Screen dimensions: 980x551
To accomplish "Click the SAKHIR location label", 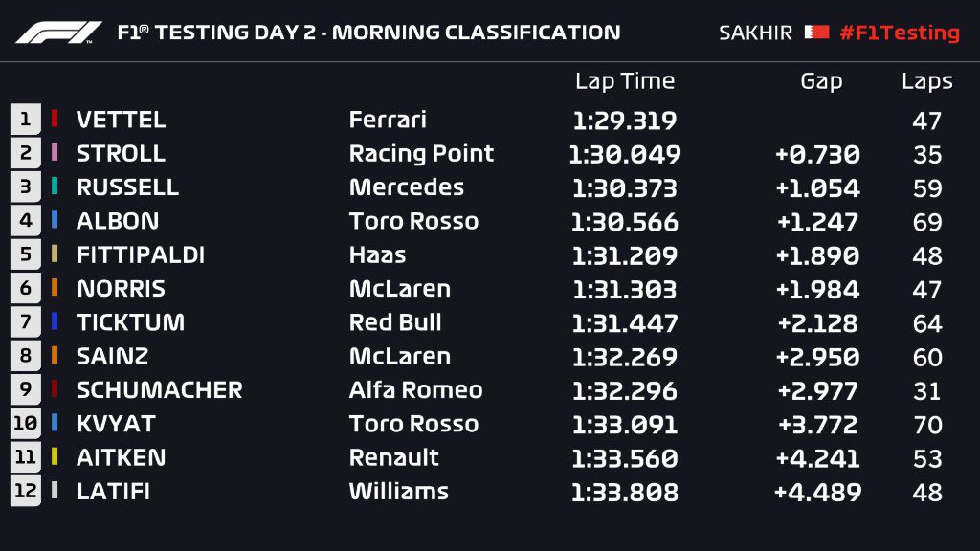I will (755, 33).
